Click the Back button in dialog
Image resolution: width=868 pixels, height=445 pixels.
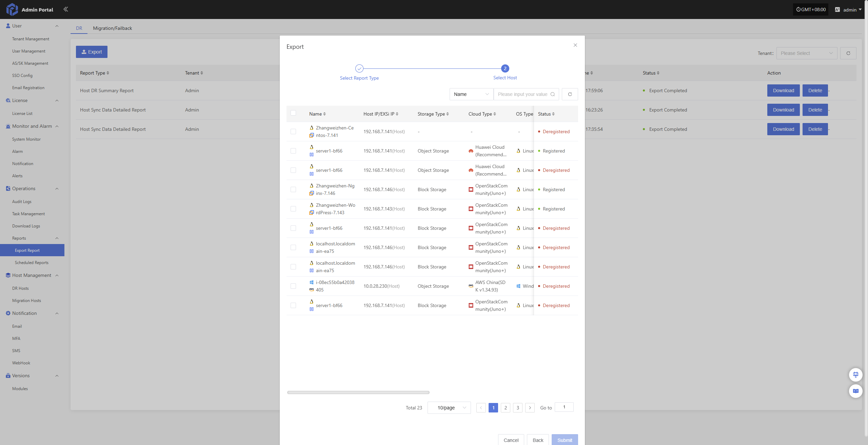(x=538, y=440)
